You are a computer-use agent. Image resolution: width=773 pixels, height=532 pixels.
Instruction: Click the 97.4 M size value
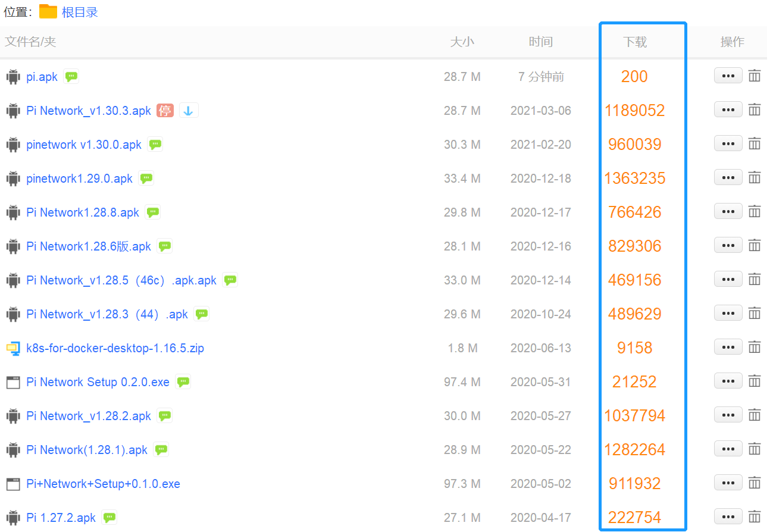pyautogui.click(x=462, y=382)
